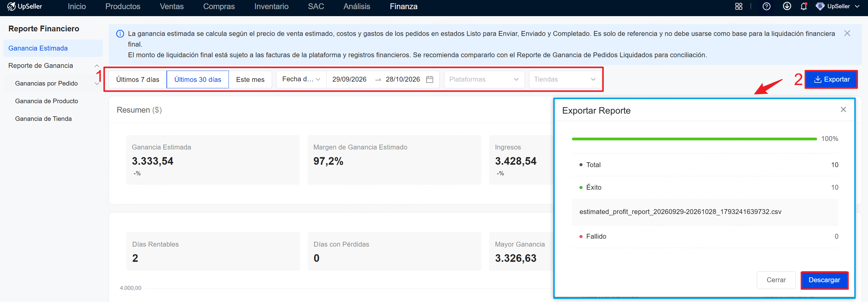Open the Inventario menu
The height and width of the screenshot is (302, 868).
[x=271, y=6]
